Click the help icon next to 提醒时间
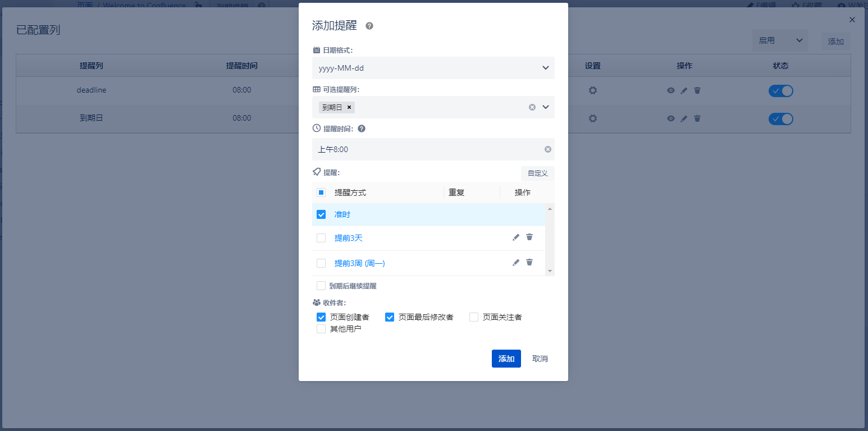Viewport: 868px width, 431px height. tap(362, 129)
